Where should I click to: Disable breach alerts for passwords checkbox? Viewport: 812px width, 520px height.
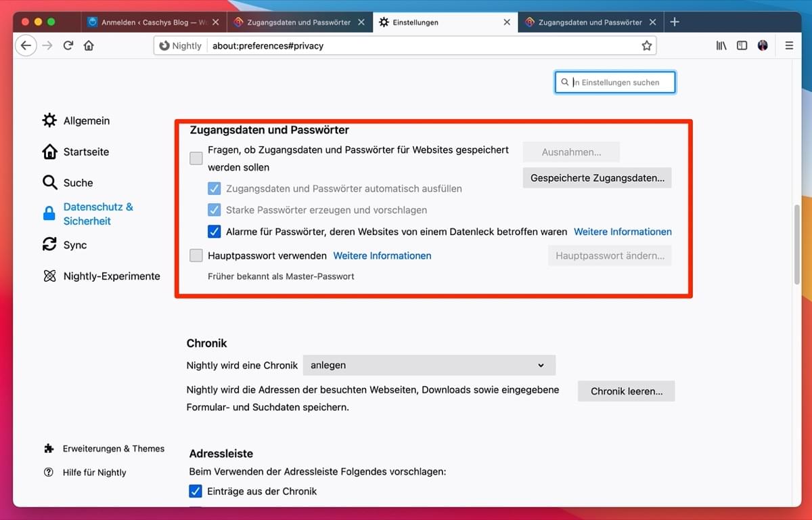tap(215, 232)
